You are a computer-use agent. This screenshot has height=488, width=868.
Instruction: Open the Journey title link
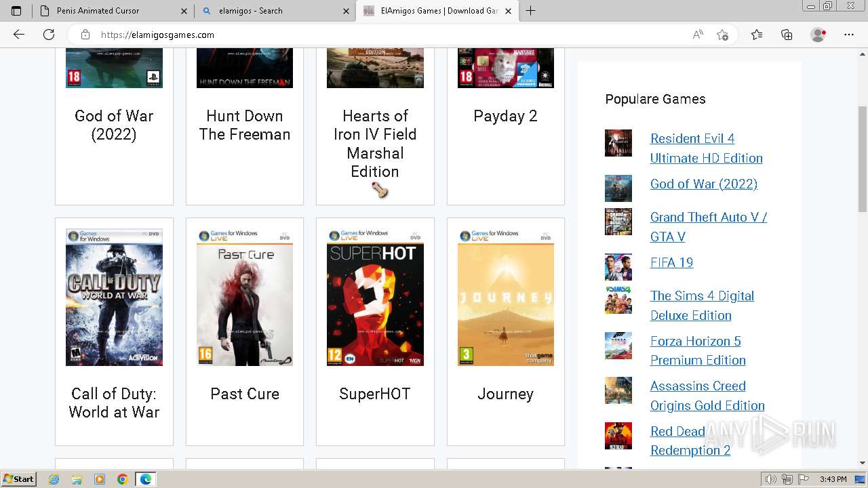tap(506, 394)
